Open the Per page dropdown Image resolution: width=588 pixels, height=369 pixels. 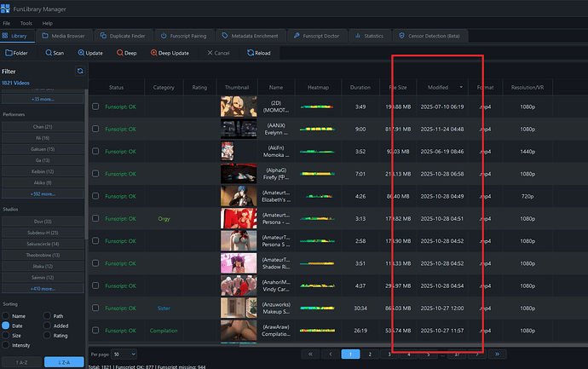(x=124, y=354)
